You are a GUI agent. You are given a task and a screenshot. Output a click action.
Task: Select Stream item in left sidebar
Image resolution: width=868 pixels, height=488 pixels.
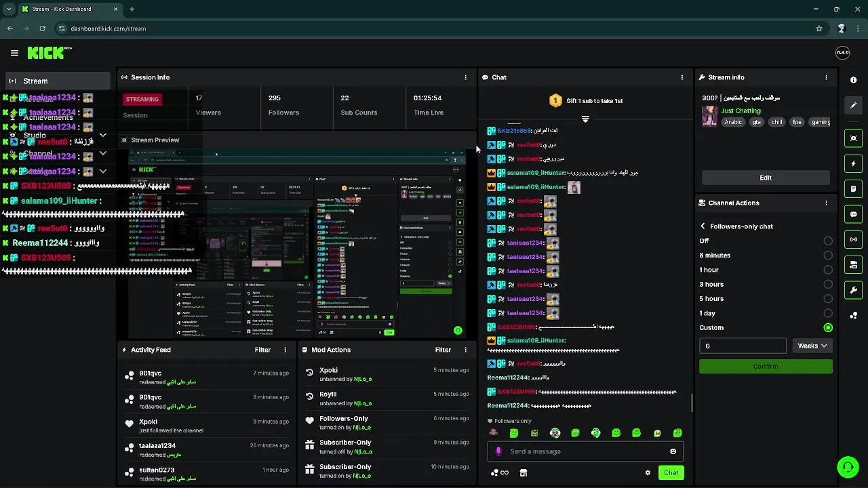coord(57,81)
